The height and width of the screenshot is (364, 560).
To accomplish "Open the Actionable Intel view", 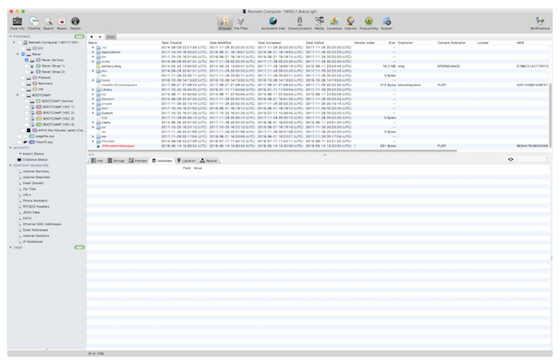I will pos(273,23).
